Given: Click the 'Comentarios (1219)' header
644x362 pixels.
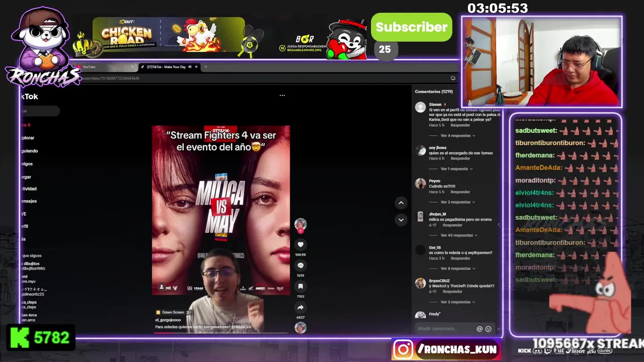Looking at the screenshot, I should [434, 92].
